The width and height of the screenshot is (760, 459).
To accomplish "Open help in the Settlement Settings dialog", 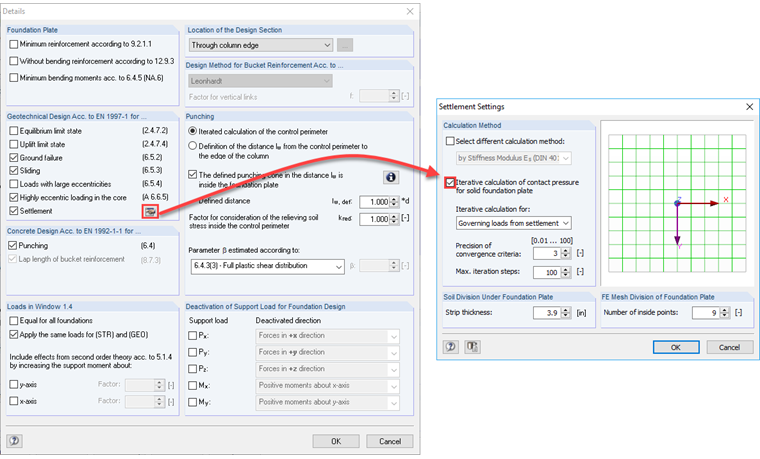I will (x=451, y=347).
